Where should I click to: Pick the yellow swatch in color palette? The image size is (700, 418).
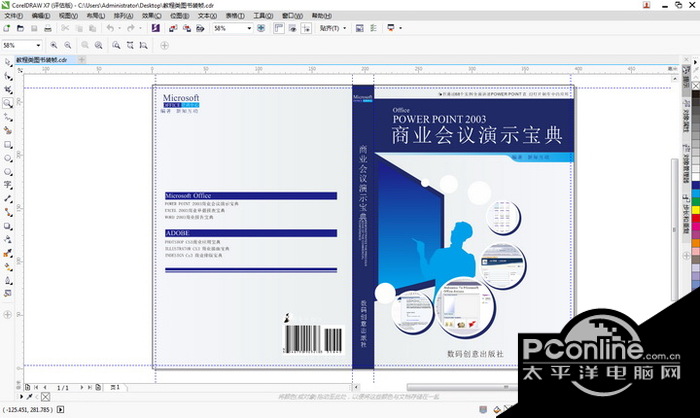pos(696,209)
